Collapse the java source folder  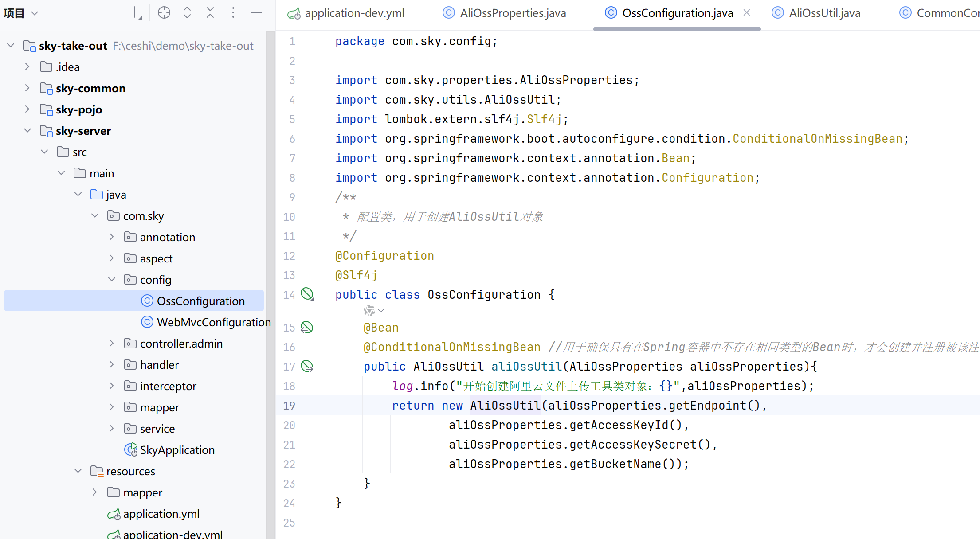pyautogui.click(x=78, y=195)
